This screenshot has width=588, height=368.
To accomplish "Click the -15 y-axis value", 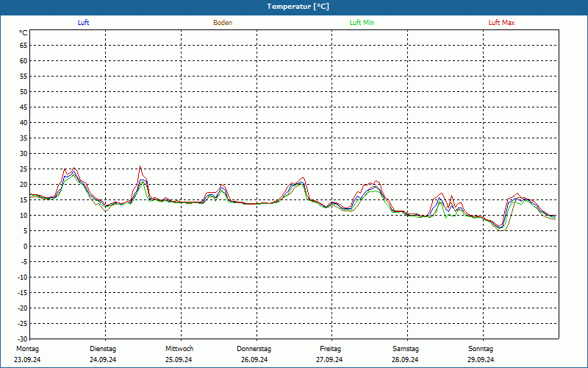I will pyautogui.click(x=23, y=292).
